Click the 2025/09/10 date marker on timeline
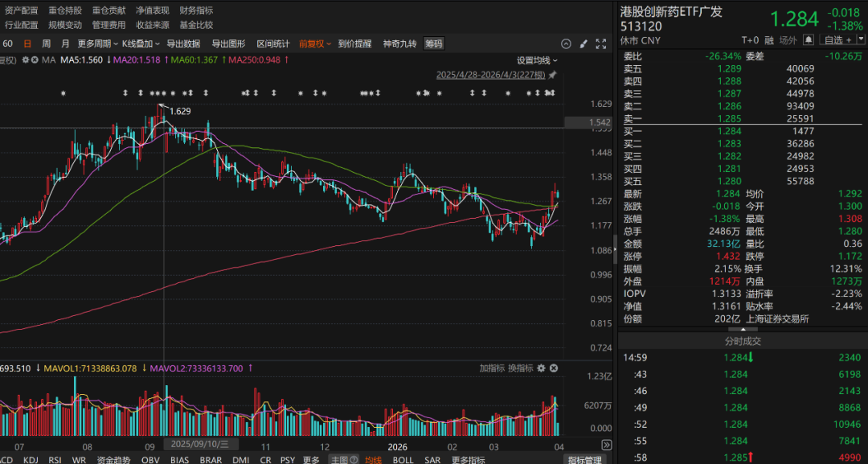 tap(197, 444)
